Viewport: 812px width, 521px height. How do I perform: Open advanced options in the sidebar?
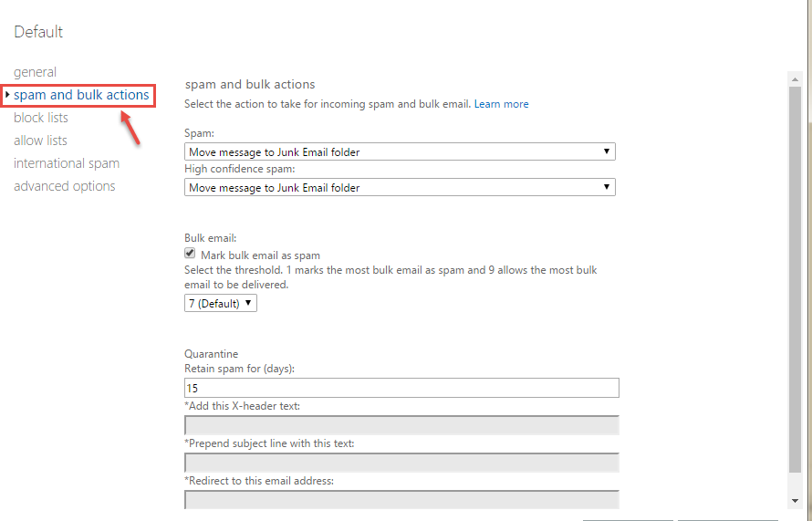65,186
